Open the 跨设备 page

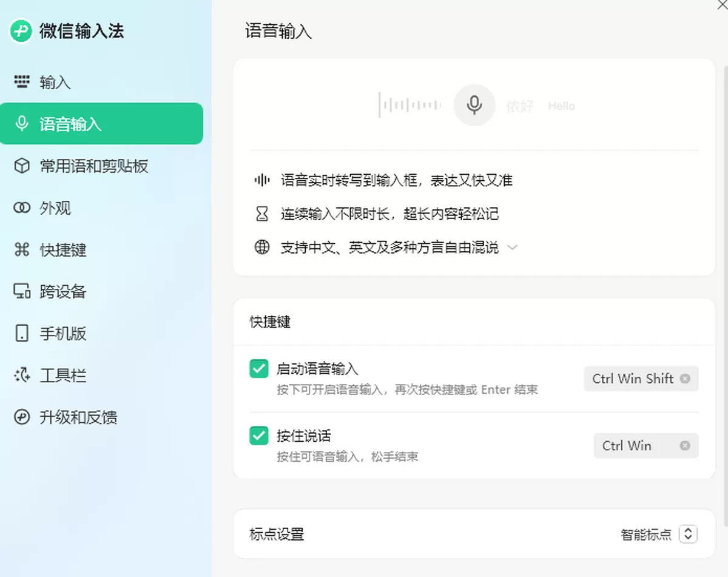102,291
